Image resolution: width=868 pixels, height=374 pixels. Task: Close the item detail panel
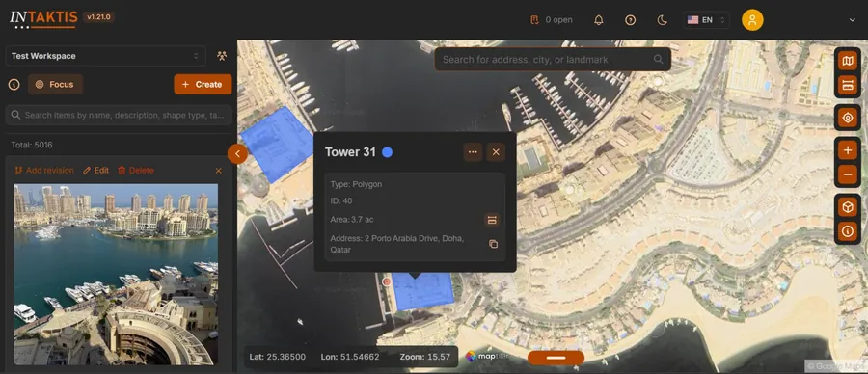pos(219,171)
